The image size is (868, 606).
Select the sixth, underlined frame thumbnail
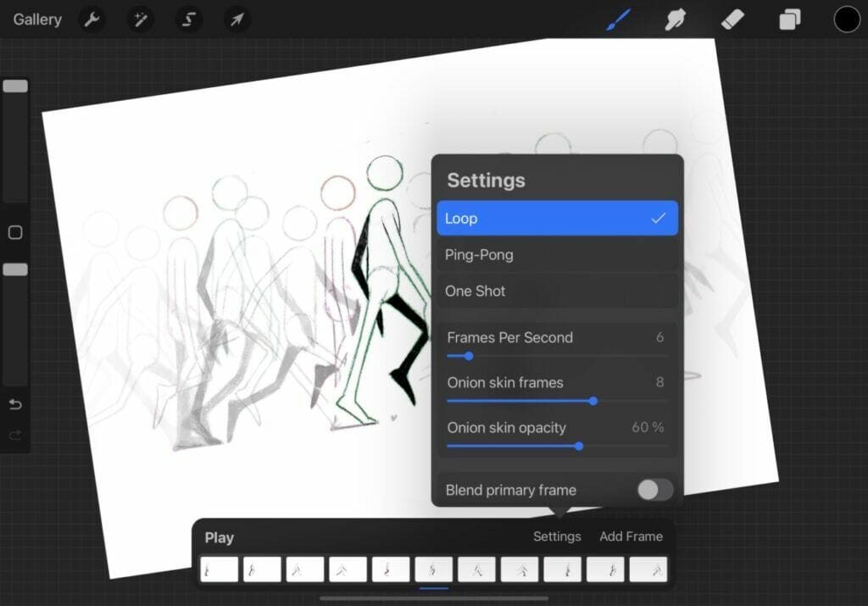(x=433, y=570)
